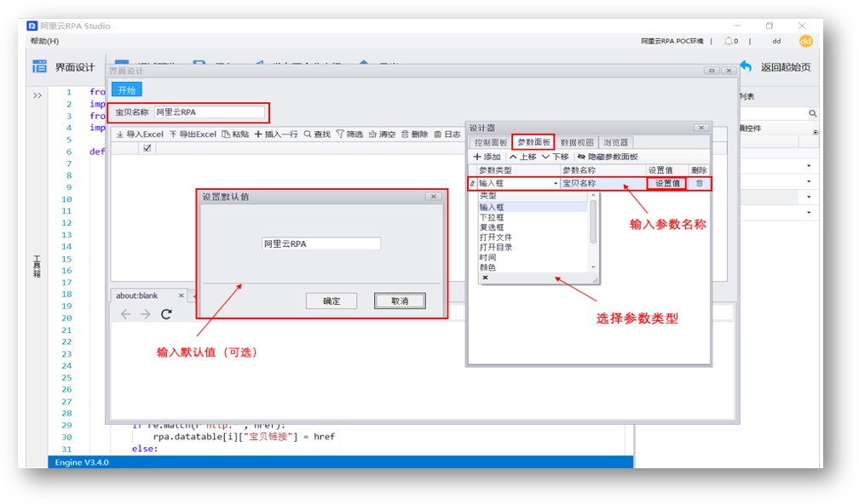Click the browser back arrow
This screenshot has height=504, width=859.
(125, 314)
